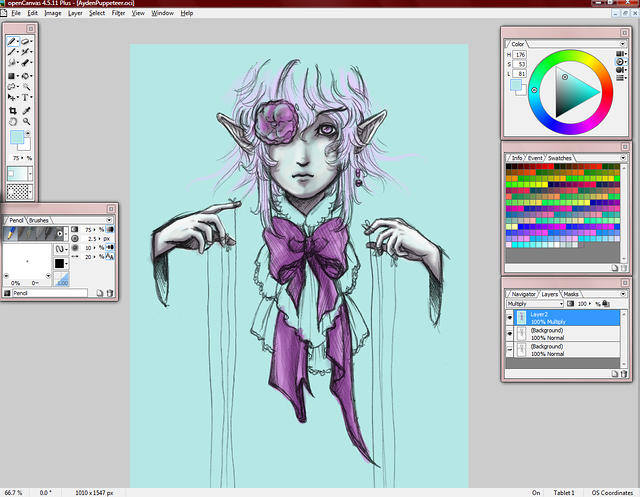Delete brush with Pencil panel trash icon
The image size is (640, 497).
pos(109,293)
